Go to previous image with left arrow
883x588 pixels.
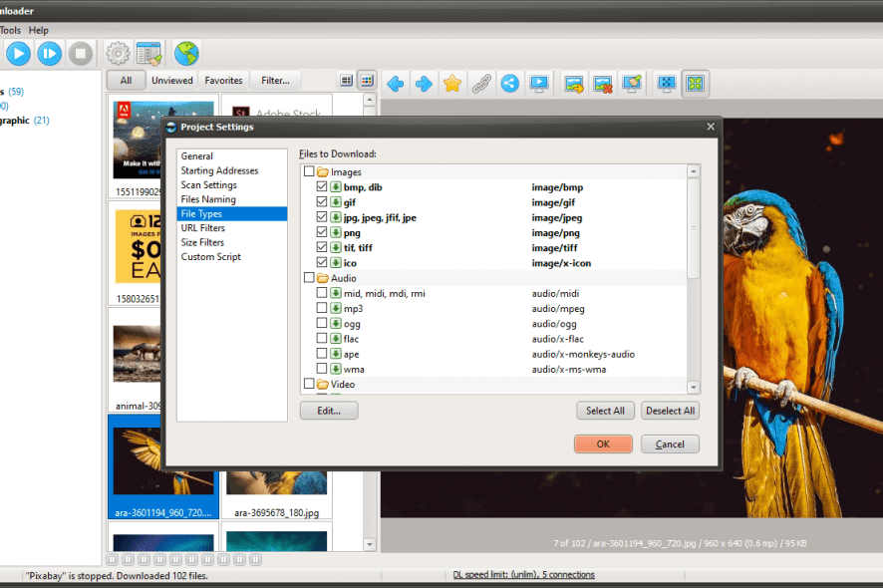(396, 84)
